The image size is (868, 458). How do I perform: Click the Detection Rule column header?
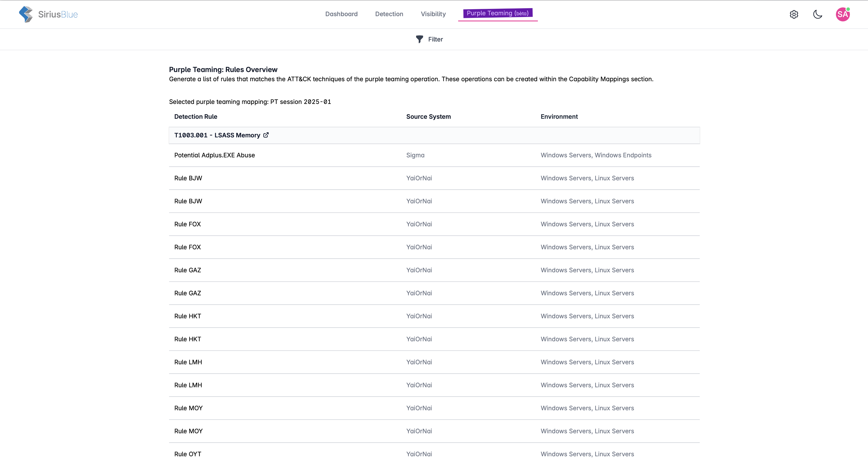[x=196, y=117]
